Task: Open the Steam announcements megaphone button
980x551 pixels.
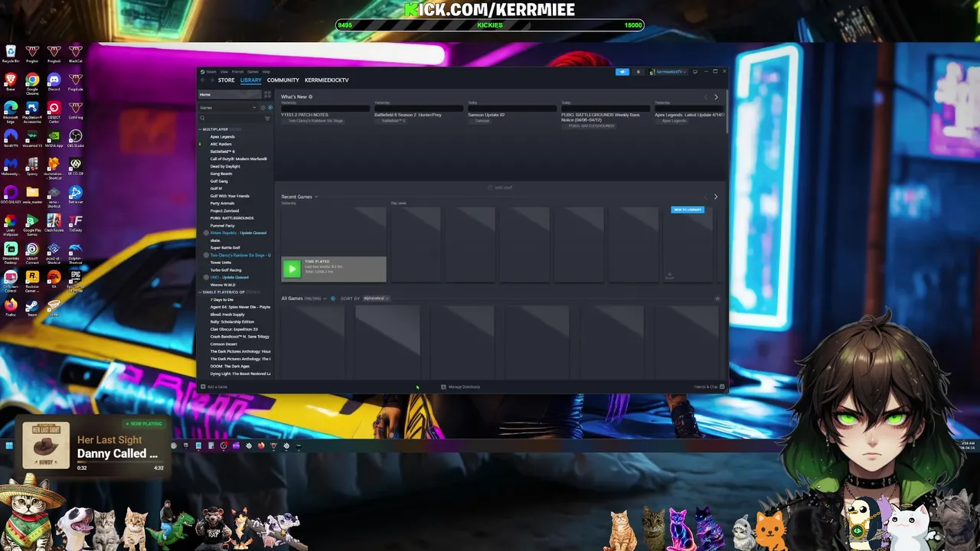Action: click(622, 72)
